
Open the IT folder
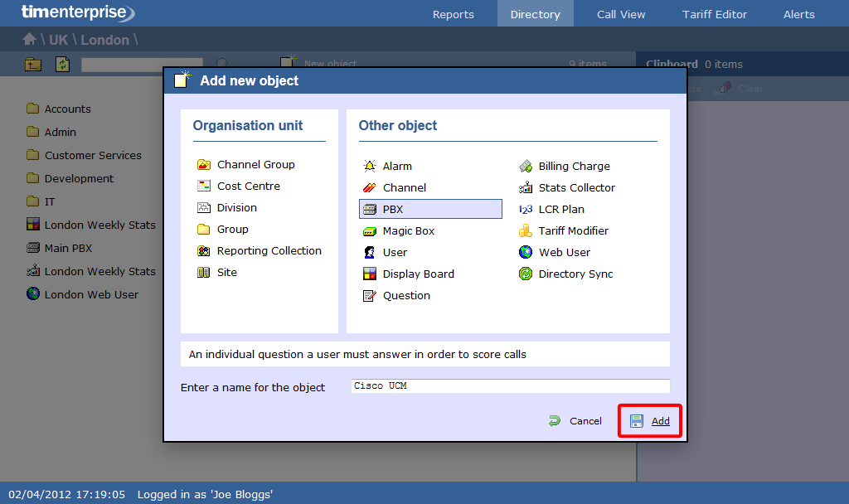click(41, 201)
